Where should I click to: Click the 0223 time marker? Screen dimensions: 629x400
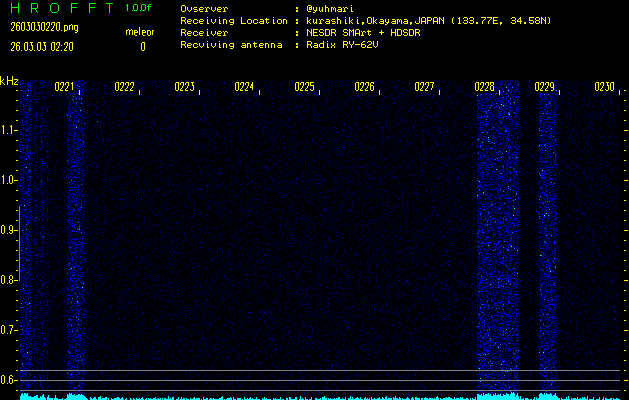coord(184,87)
